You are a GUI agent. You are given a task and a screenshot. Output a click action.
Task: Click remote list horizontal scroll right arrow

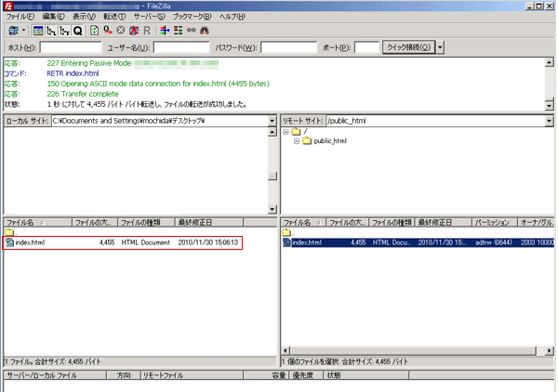click(549, 350)
